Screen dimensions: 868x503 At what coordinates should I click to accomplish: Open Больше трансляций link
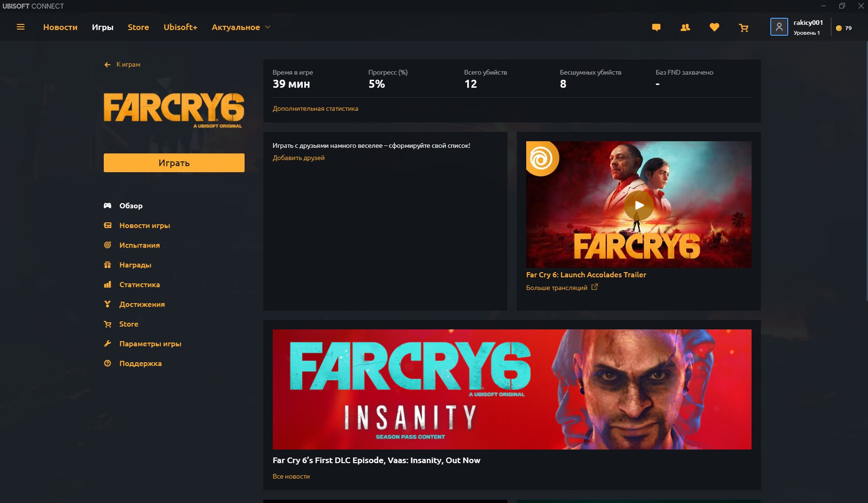(x=557, y=288)
